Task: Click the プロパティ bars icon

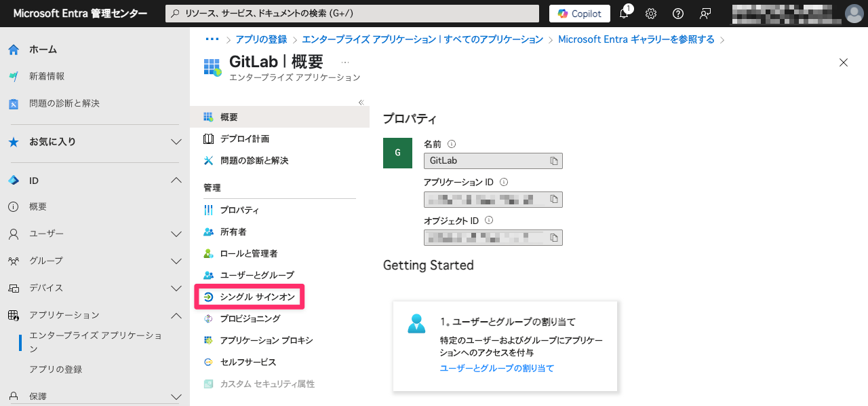Action: point(208,210)
